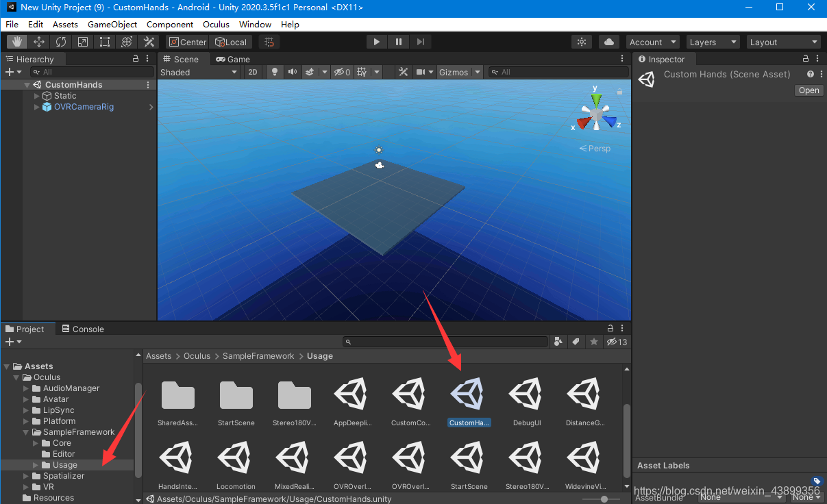This screenshot has height=504, width=827.
Task: Open custom editor tools icon
Action: (x=149, y=42)
